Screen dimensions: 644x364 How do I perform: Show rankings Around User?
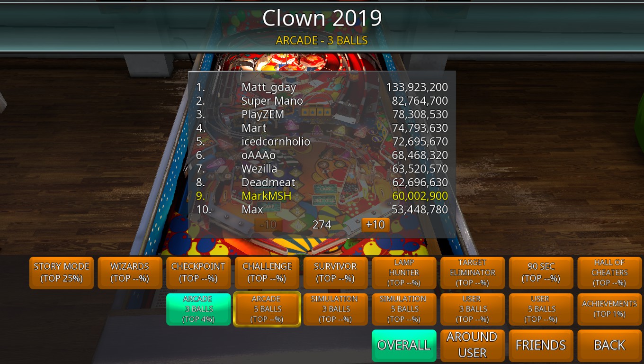tap(473, 346)
